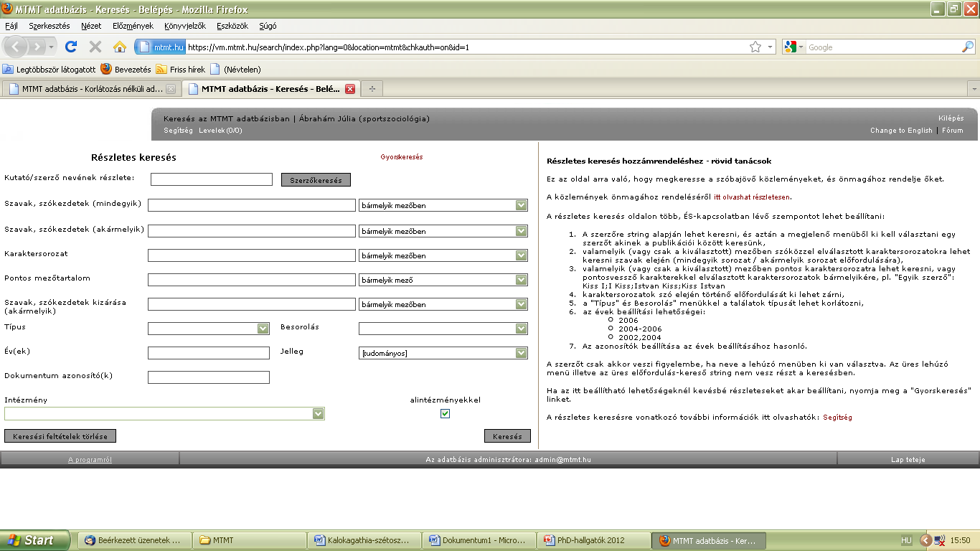980x551 pixels.
Task: Open Levelek(0/0) messages link
Action: 221,131
